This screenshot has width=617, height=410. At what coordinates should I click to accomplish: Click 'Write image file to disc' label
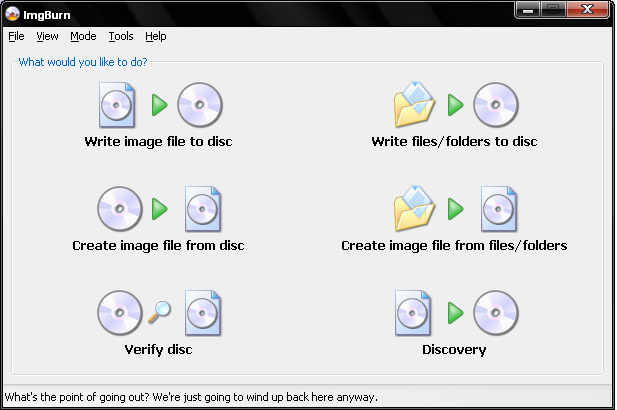pos(158,142)
